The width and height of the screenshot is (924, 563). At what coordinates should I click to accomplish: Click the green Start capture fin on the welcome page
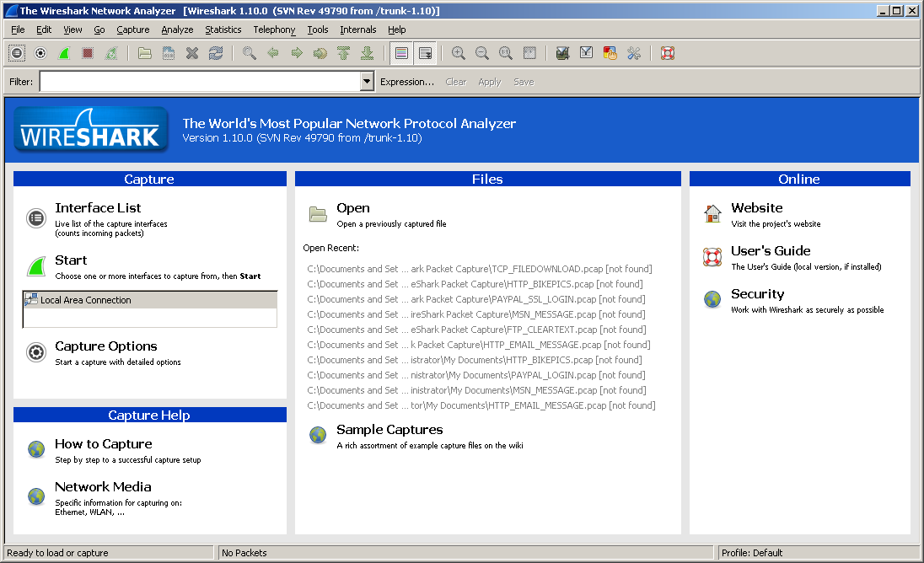pos(36,266)
